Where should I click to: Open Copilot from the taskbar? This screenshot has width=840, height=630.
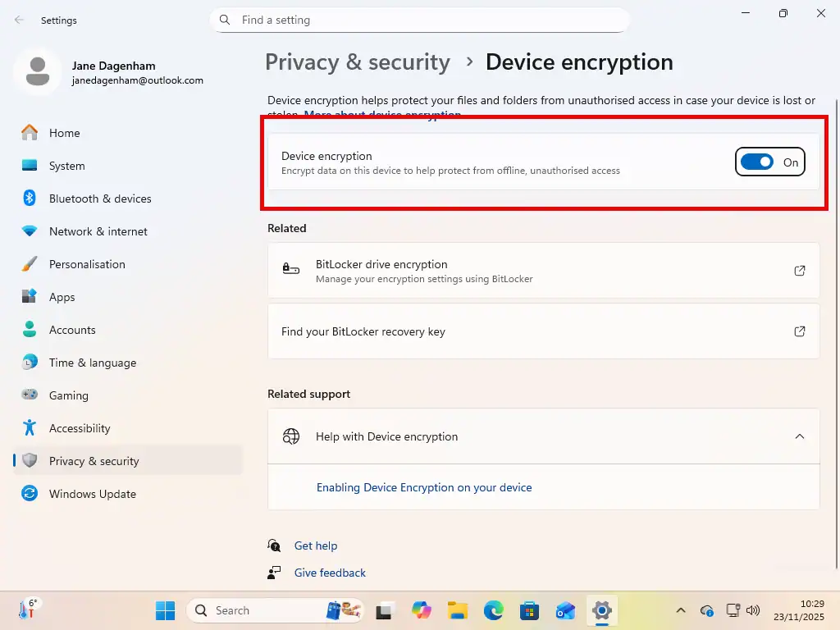421,610
